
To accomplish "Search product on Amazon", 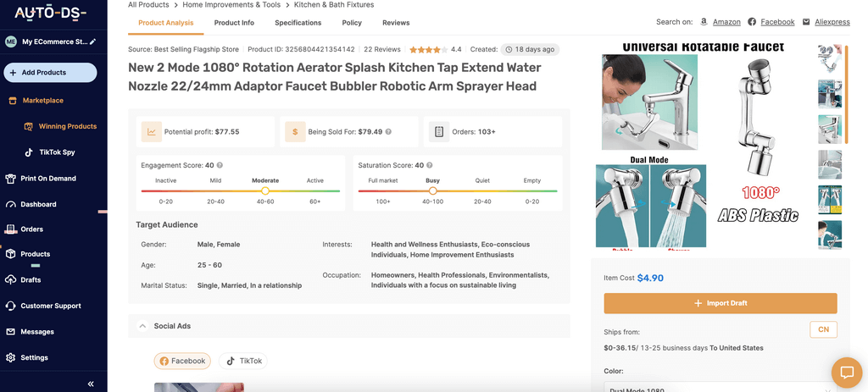I will coord(726,22).
